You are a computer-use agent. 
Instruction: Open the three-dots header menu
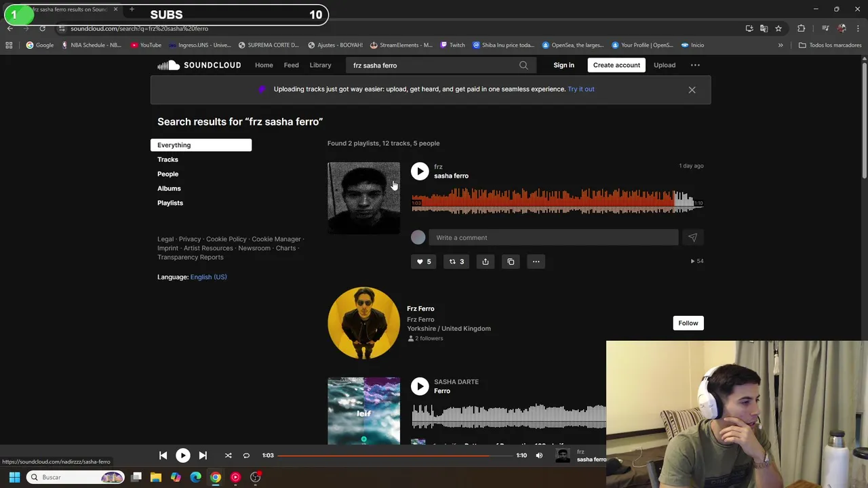click(695, 65)
